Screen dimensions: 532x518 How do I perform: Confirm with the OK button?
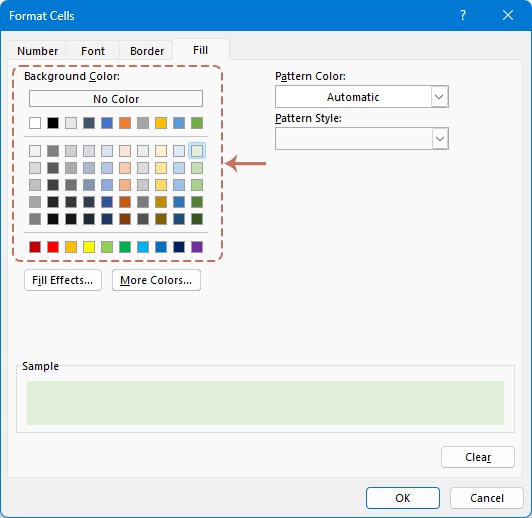click(x=403, y=498)
